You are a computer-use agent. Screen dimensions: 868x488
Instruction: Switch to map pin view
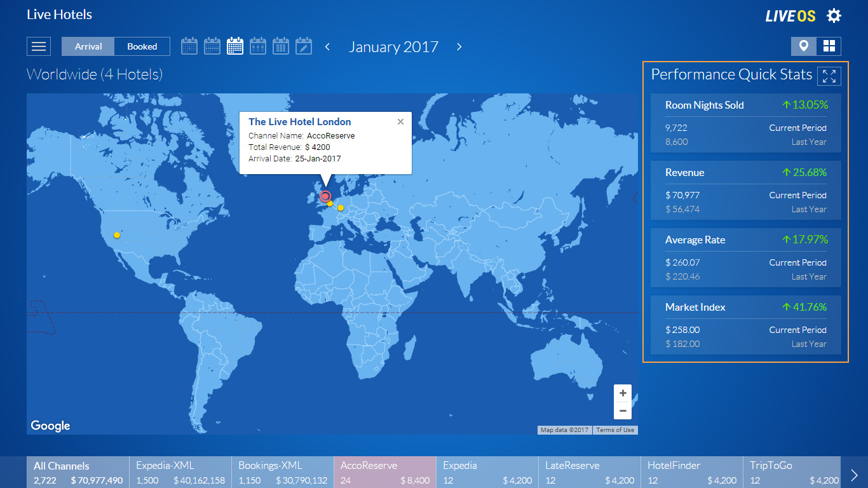tap(804, 46)
